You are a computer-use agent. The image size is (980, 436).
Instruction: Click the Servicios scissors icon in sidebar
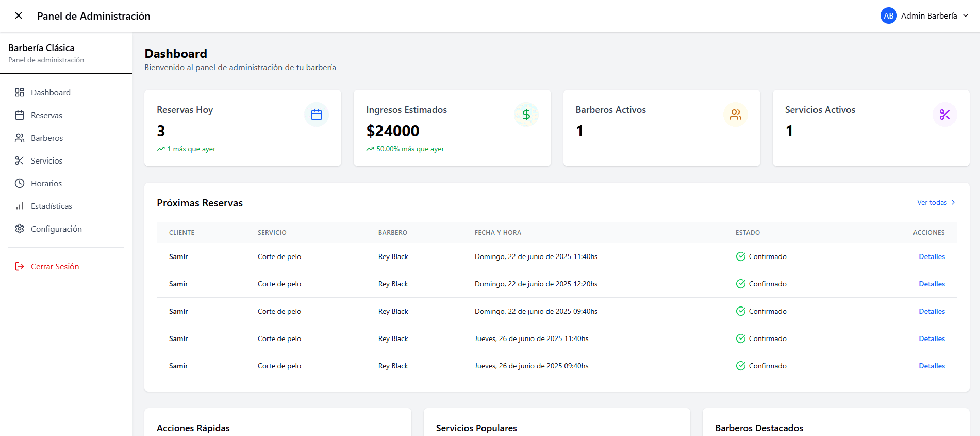(x=20, y=160)
